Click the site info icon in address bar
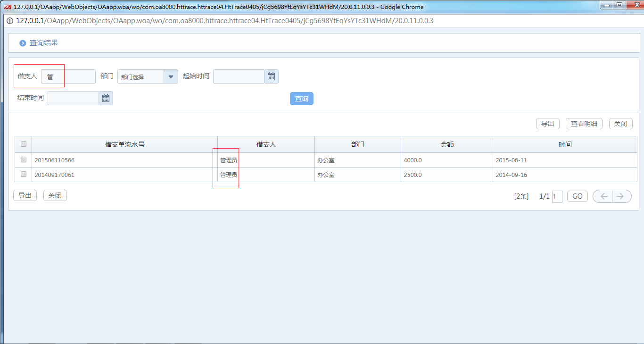Image resolution: width=644 pixels, height=344 pixels. [10, 21]
